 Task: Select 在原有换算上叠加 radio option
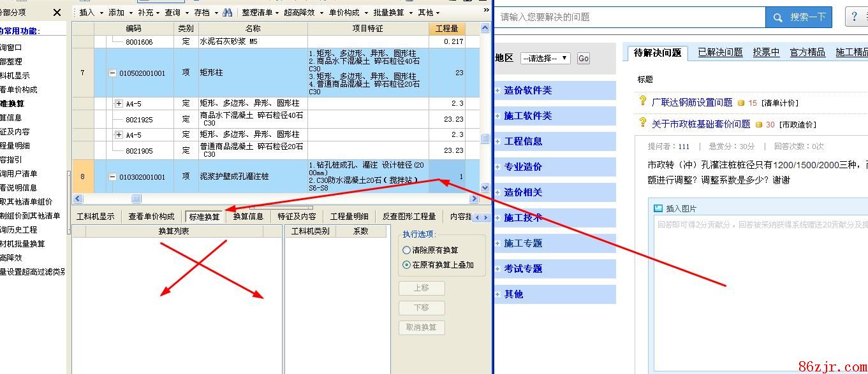pos(407,265)
